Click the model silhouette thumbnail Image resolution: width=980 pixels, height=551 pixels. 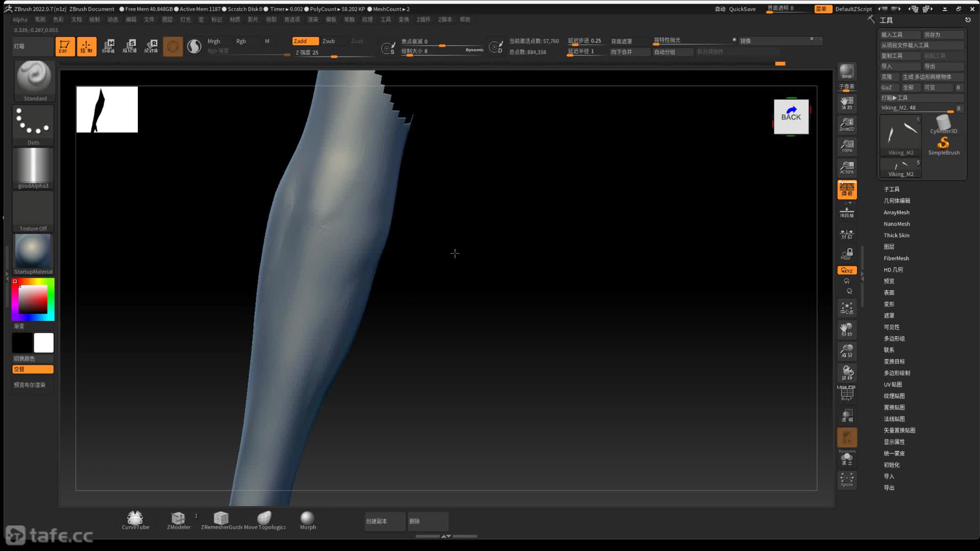[107, 109]
